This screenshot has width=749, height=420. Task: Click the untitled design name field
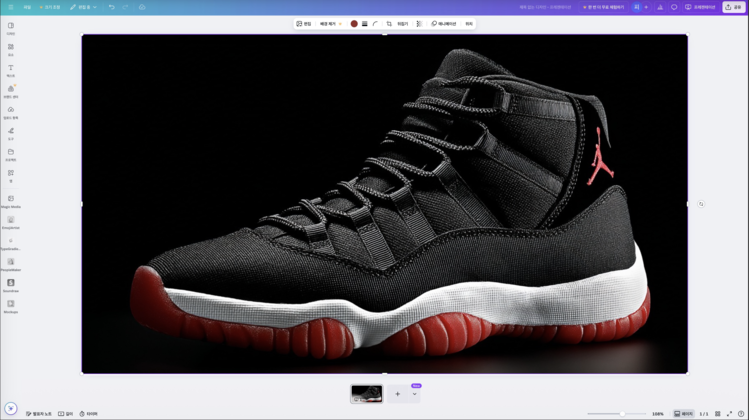pos(547,7)
